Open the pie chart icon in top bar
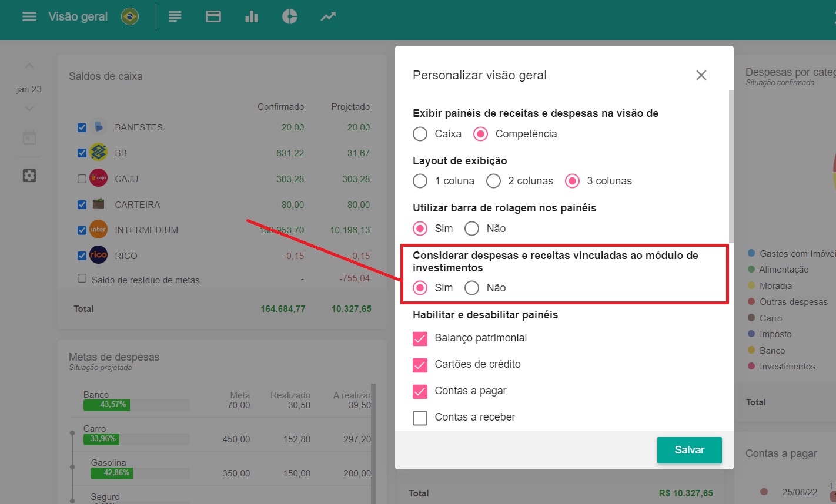 point(290,16)
